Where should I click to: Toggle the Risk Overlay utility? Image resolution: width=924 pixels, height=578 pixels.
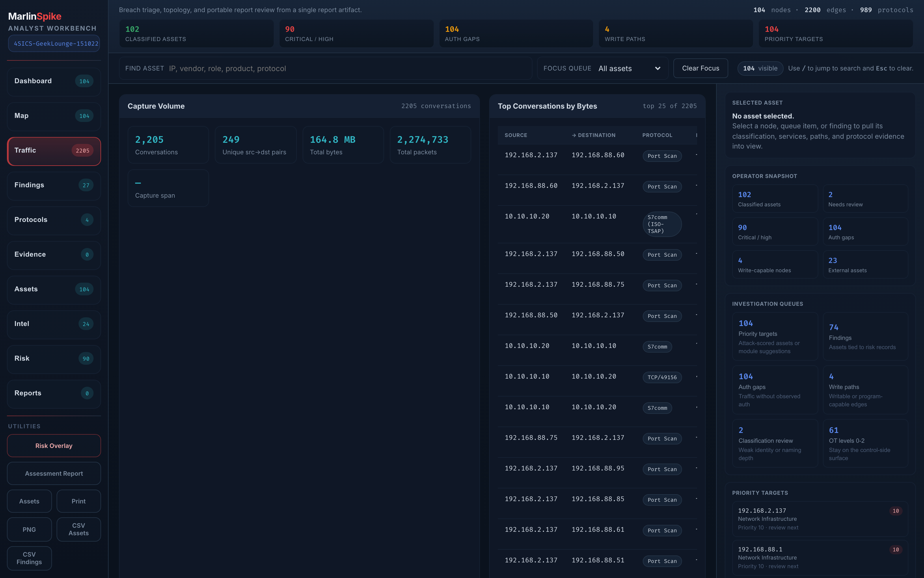click(x=54, y=446)
